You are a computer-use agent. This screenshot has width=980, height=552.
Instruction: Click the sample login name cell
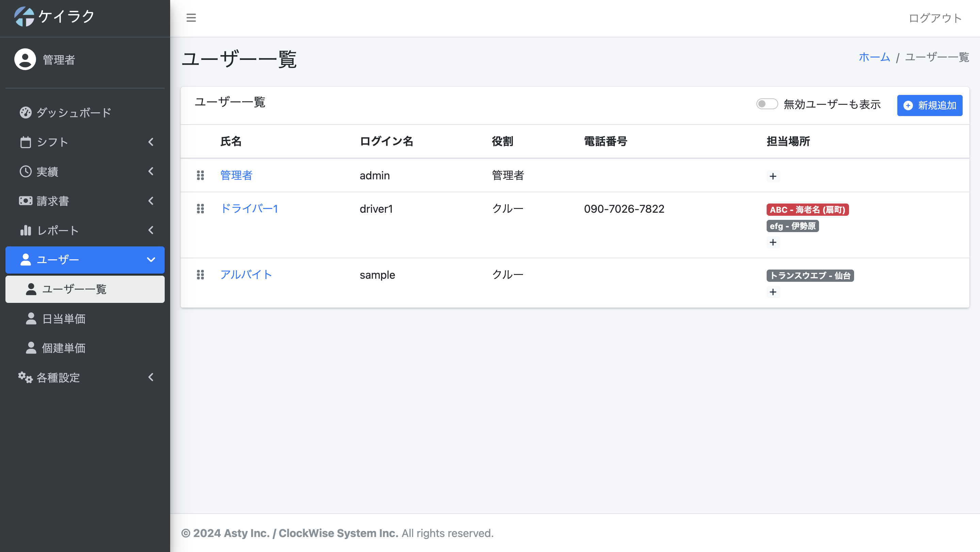click(377, 275)
